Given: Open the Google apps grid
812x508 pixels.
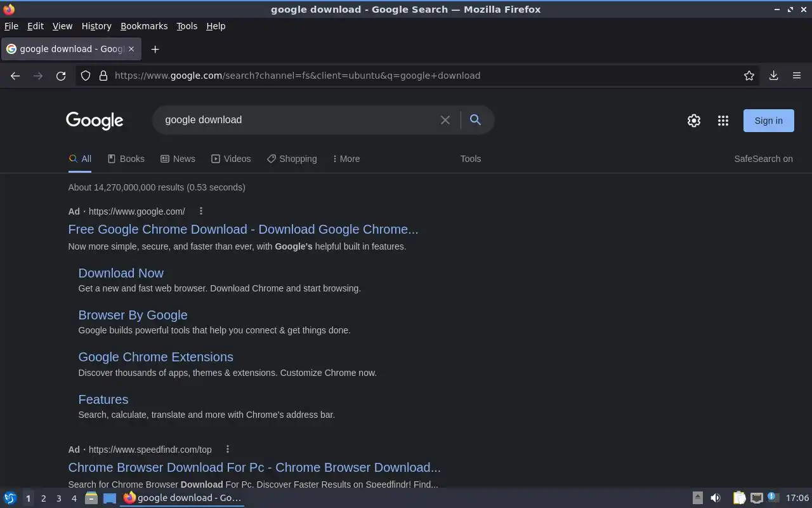Looking at the screenshot, I should coord(723,121).
